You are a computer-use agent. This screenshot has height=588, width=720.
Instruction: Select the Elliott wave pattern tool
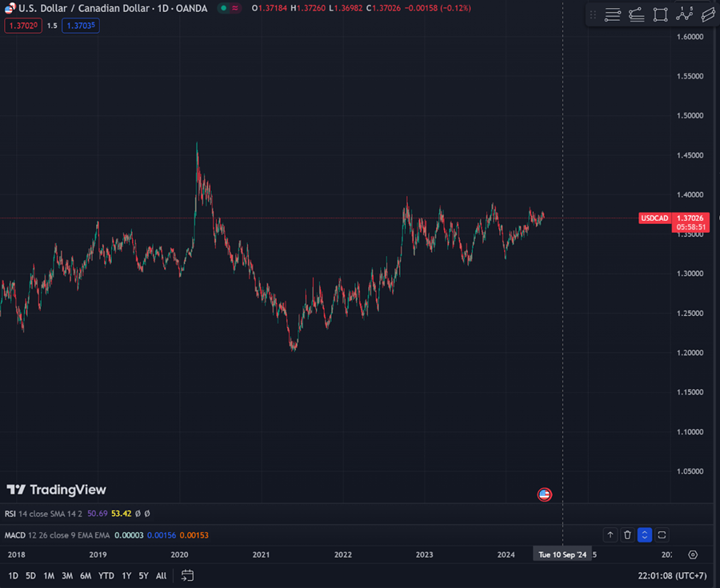pyautogui.click(x=684, y=14)
